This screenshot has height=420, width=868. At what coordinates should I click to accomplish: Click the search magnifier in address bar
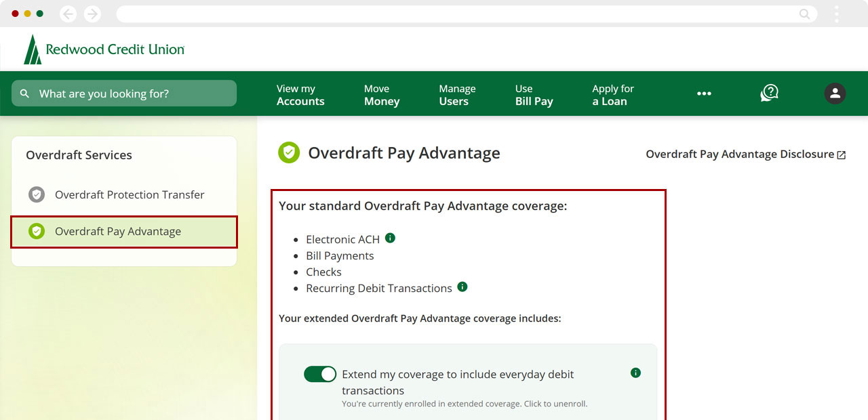[804, 14]
